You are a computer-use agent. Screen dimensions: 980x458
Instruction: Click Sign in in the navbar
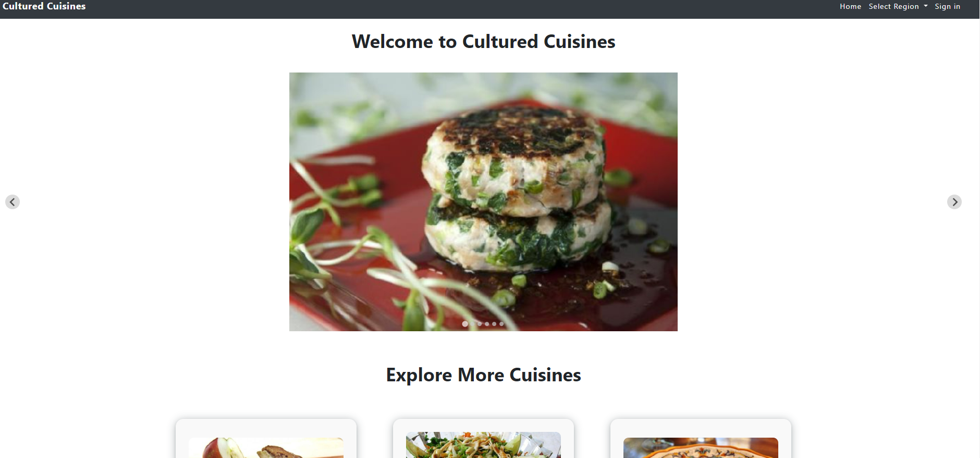947,6
